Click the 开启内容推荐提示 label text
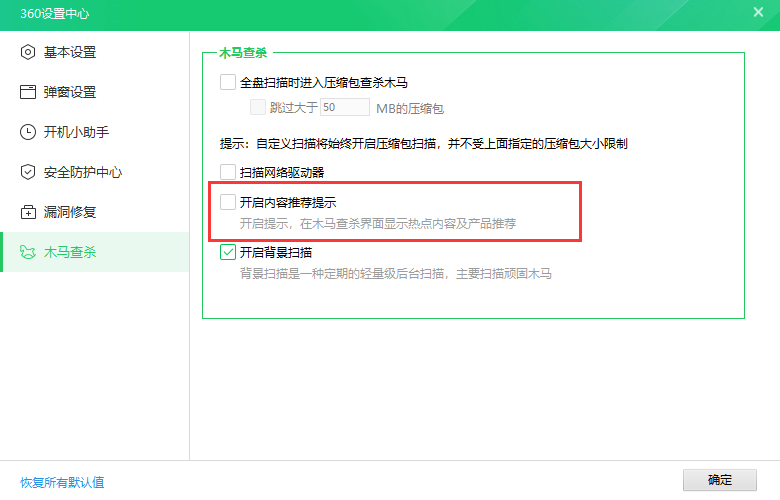 pos(288,202)
